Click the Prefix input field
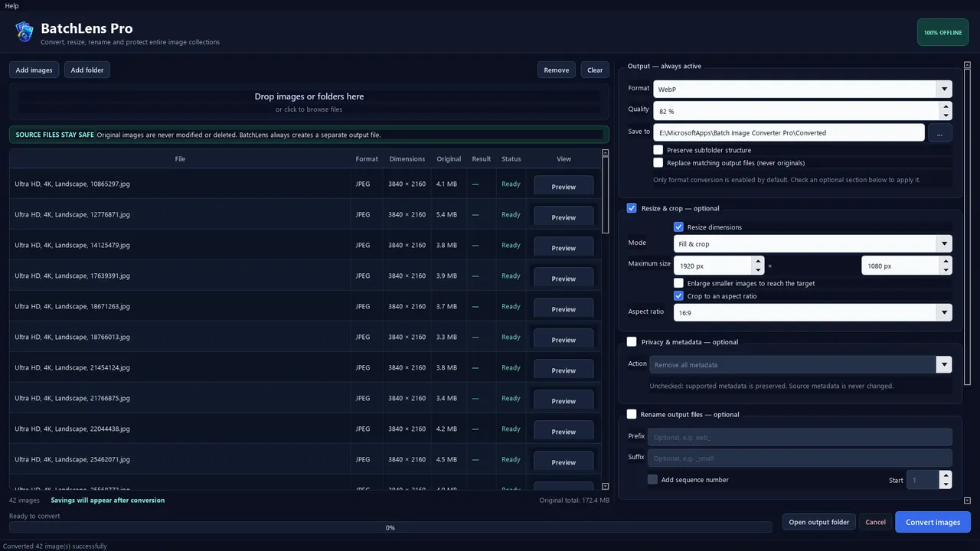 [x=800, y=437]
